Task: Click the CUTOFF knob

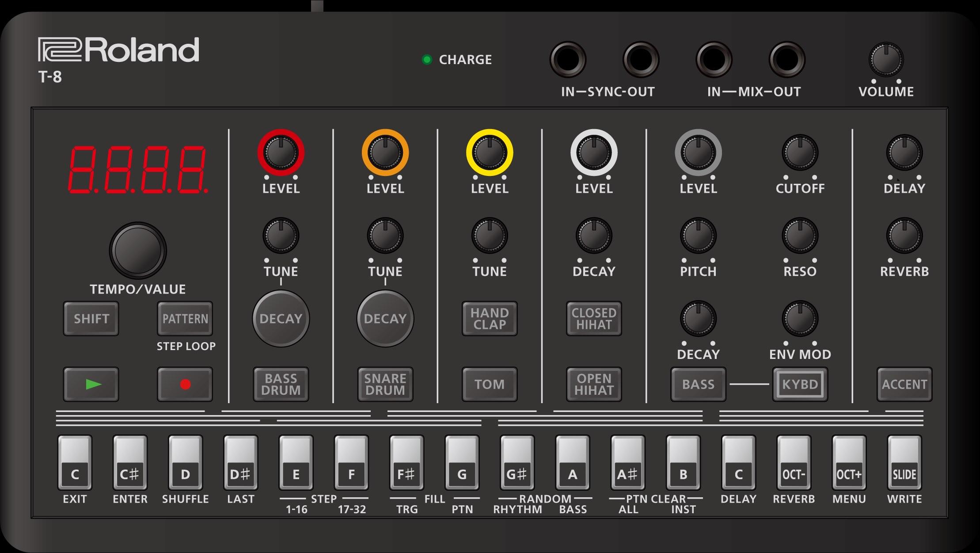Action: coord(800,153)
